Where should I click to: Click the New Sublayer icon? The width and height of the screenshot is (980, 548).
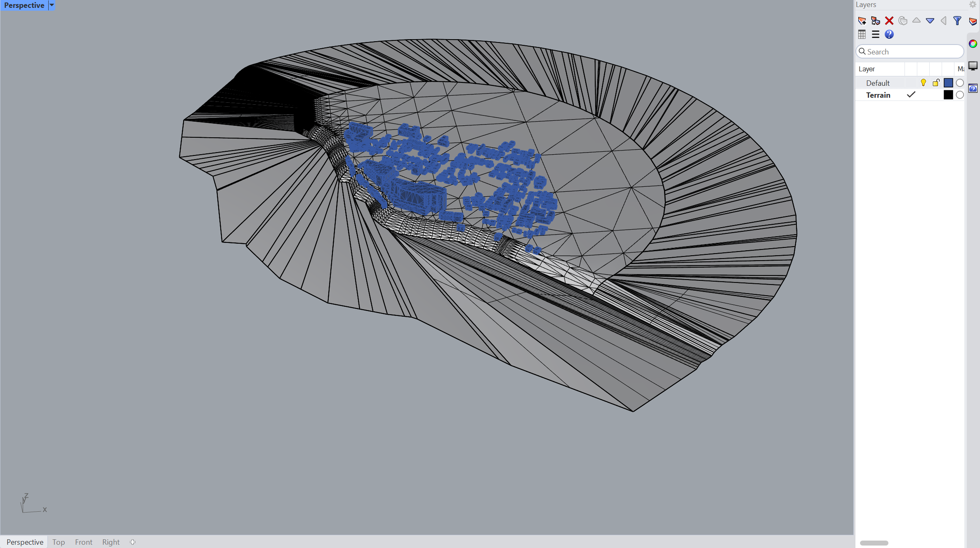click(876, 21)
